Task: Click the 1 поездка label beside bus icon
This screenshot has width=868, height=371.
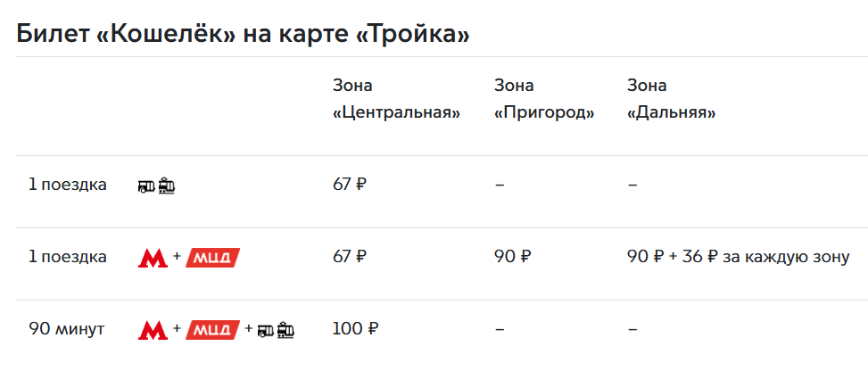Action: click(68, 185)
